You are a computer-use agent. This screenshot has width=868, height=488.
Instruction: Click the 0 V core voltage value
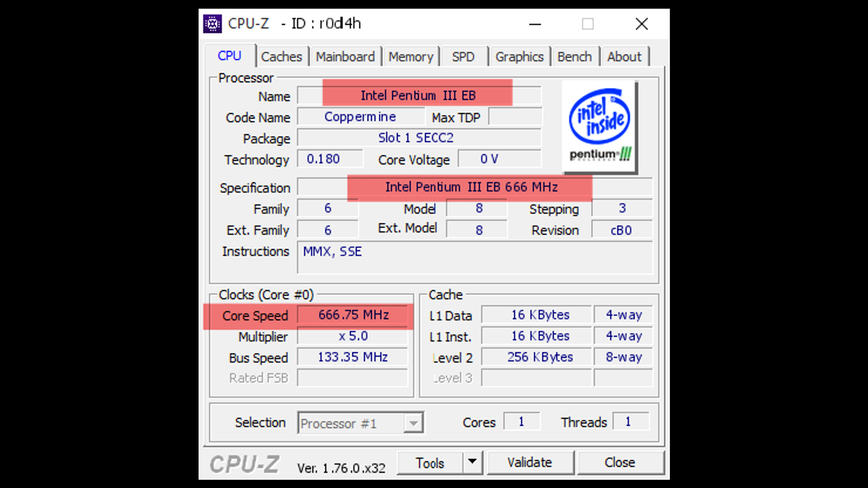[x=499, y=159]
